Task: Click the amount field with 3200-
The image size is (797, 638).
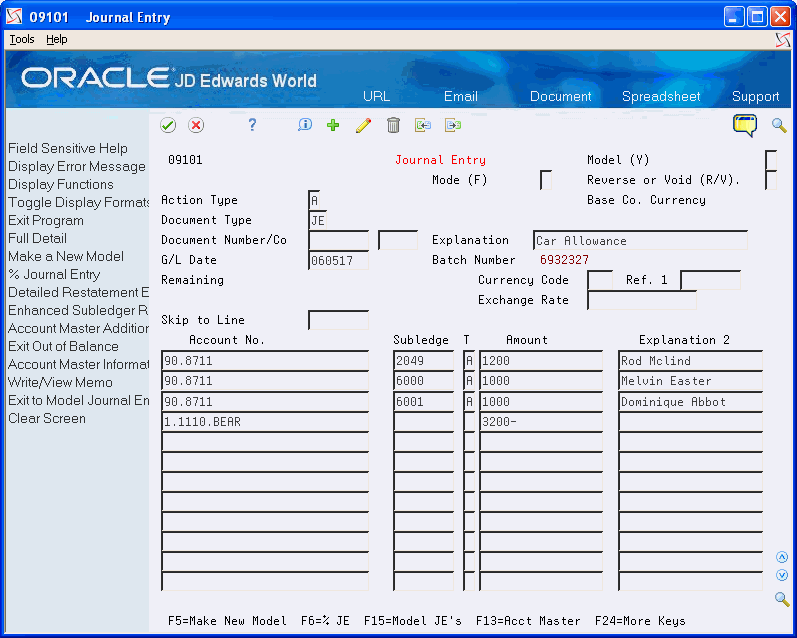Action: pyautogui.click(x=541, y=422)
